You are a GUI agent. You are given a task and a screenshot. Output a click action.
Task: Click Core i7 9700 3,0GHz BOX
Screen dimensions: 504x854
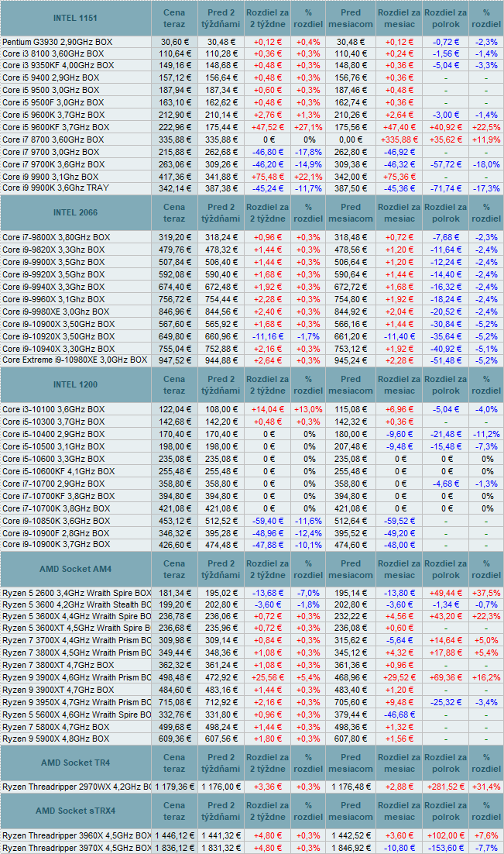[x=50, y=153]
